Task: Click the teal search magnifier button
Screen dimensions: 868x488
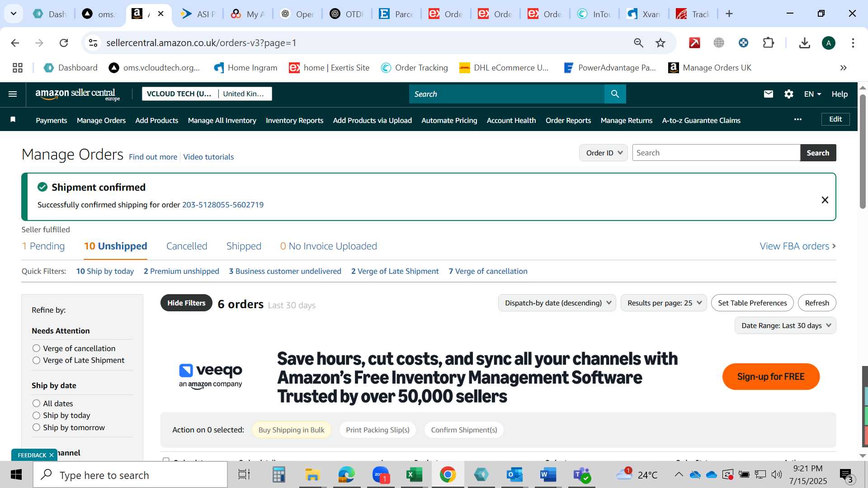Action: [x=615, y=94]
